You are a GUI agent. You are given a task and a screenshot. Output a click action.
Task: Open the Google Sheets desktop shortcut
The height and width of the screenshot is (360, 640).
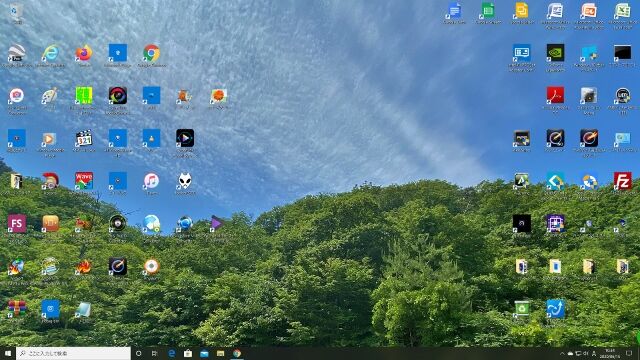pyautogui.click(x=488, y=11)
